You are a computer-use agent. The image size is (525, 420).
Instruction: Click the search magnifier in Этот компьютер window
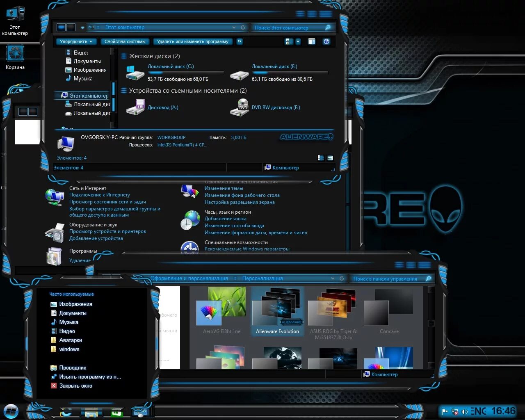pos(328,27)
